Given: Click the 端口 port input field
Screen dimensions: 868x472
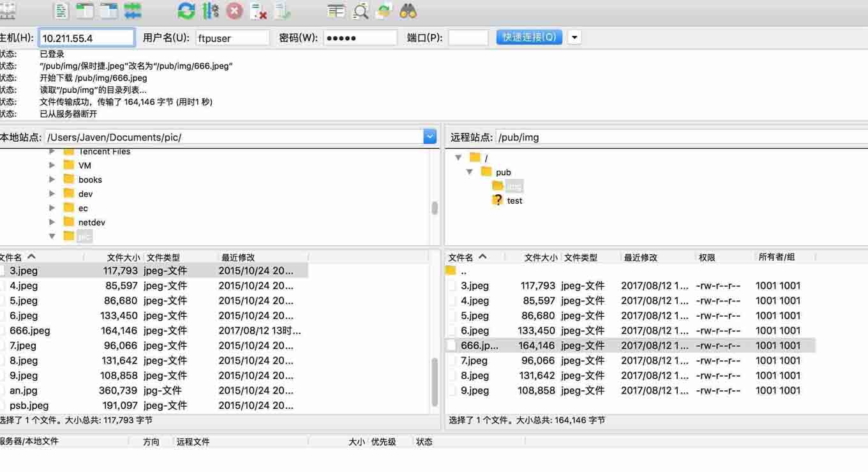Looking at the screenshot, I should point(468,38).
